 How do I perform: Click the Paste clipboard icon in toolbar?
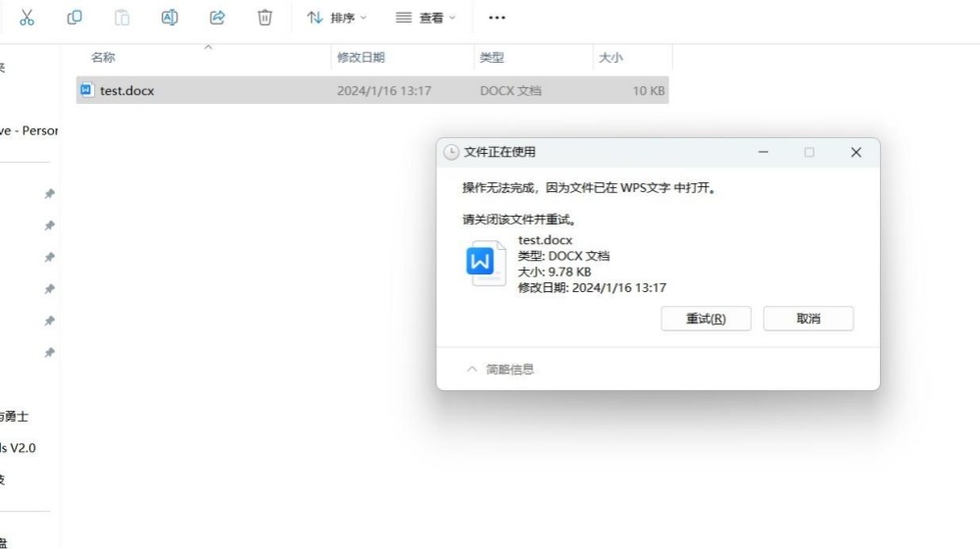tap(122, 18)
